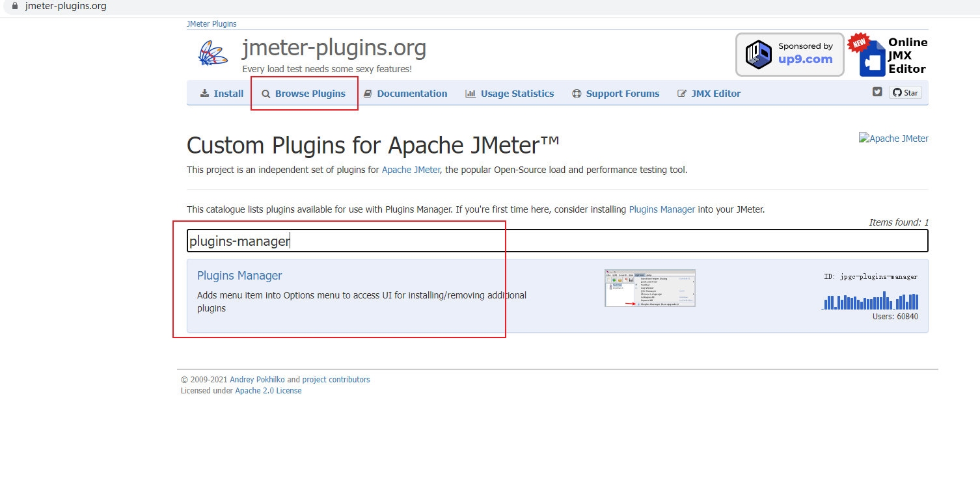
Task: Open the Plugins Manager result title
Action: [x=239, y=276]
